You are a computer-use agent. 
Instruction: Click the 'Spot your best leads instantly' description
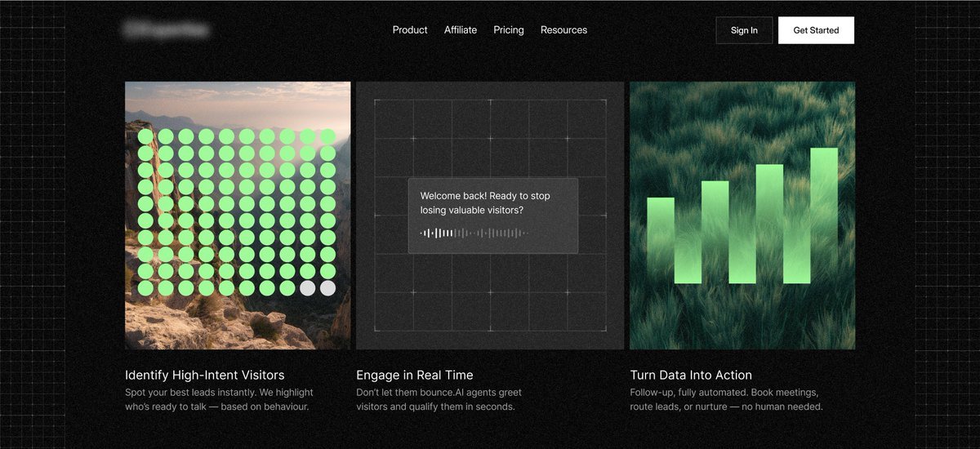point(219,399)
